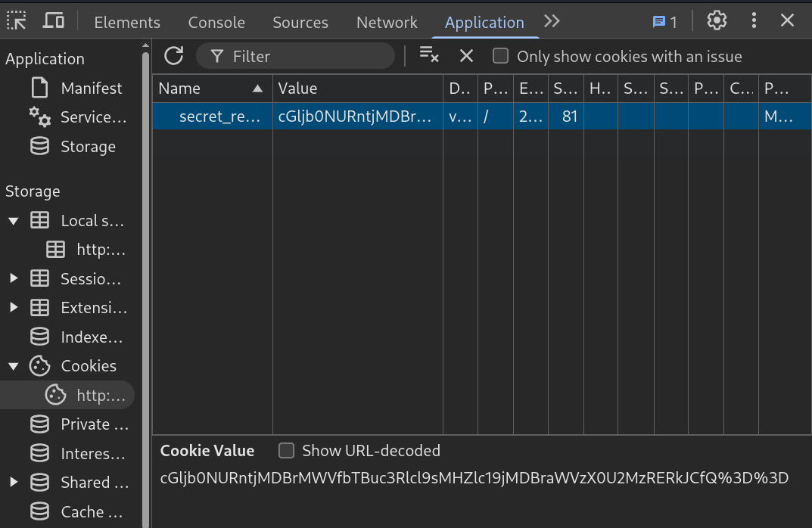Open the issues counter badge
The height and width of the screenshot is (528, 812).
664,22
